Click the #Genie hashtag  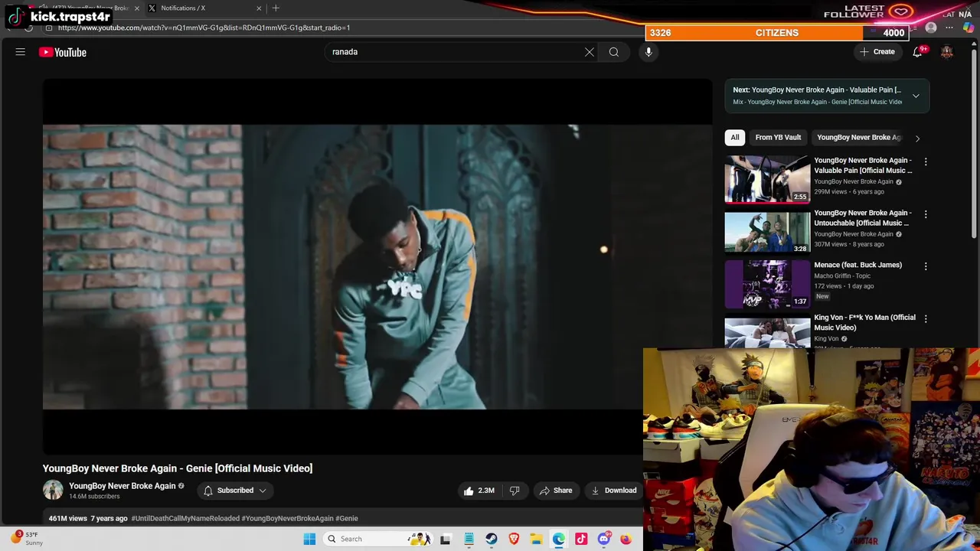pyautogui.click(x=347, y=519)
